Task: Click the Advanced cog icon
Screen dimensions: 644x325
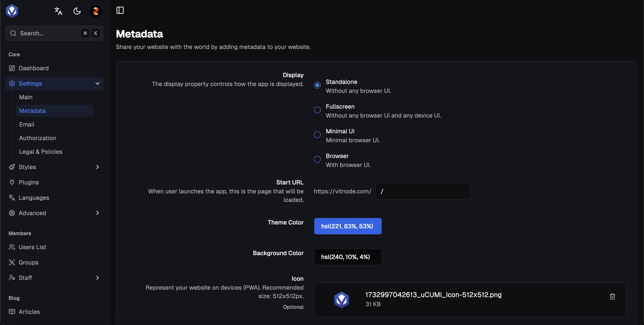Action: pos(12,213)
